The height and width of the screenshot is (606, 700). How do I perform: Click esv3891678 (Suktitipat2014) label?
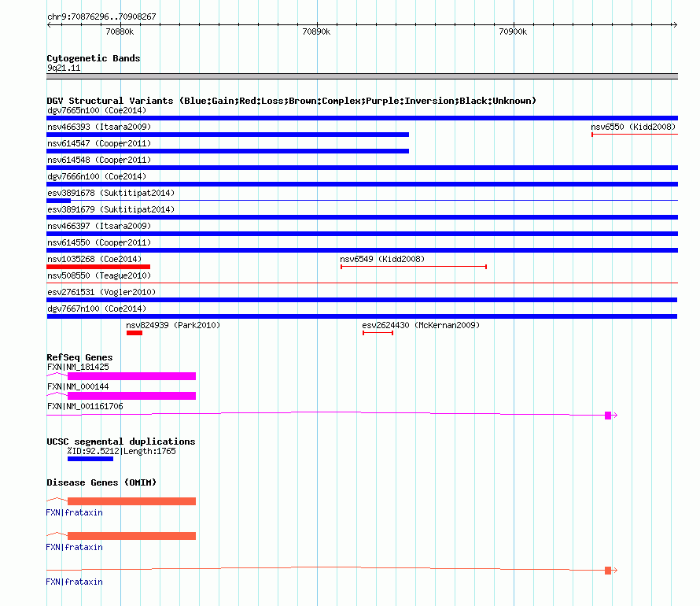(111, 193)
